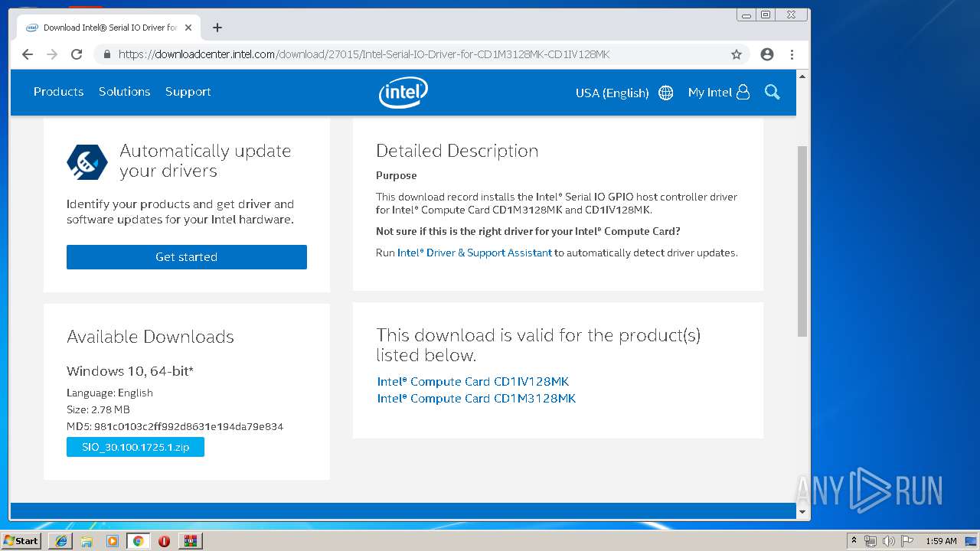Click Windows 10, 64-bit* heading

130,371
